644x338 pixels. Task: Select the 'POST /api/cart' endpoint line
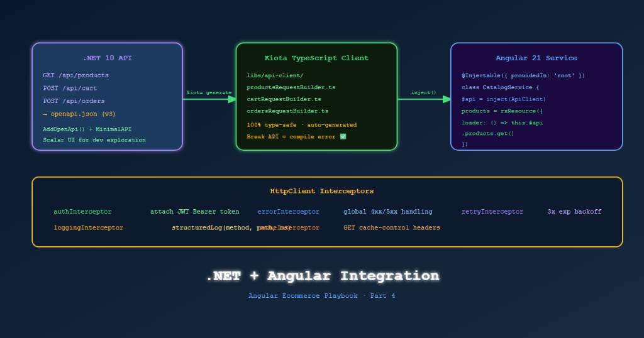coord(70,88)
